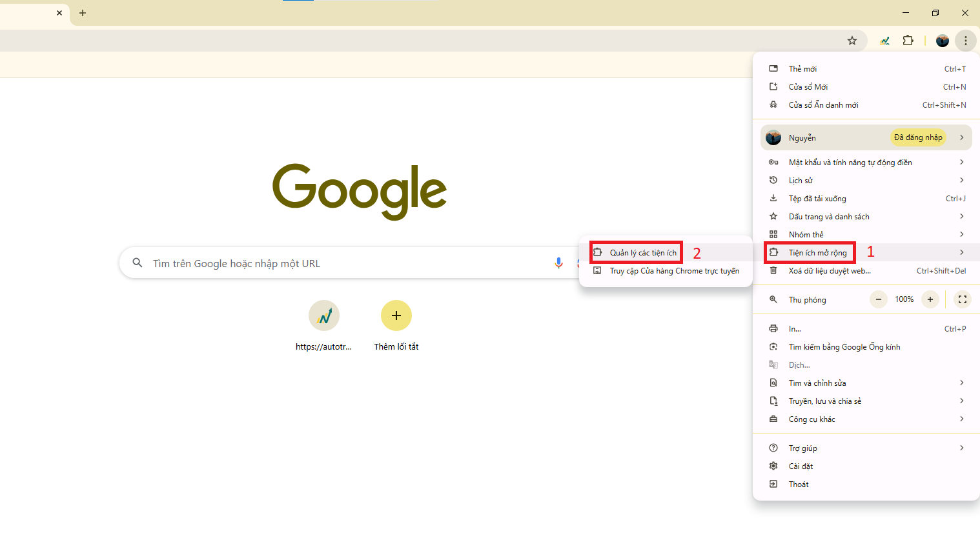Open the three-dot Chrome menu button

pos(966,41)
